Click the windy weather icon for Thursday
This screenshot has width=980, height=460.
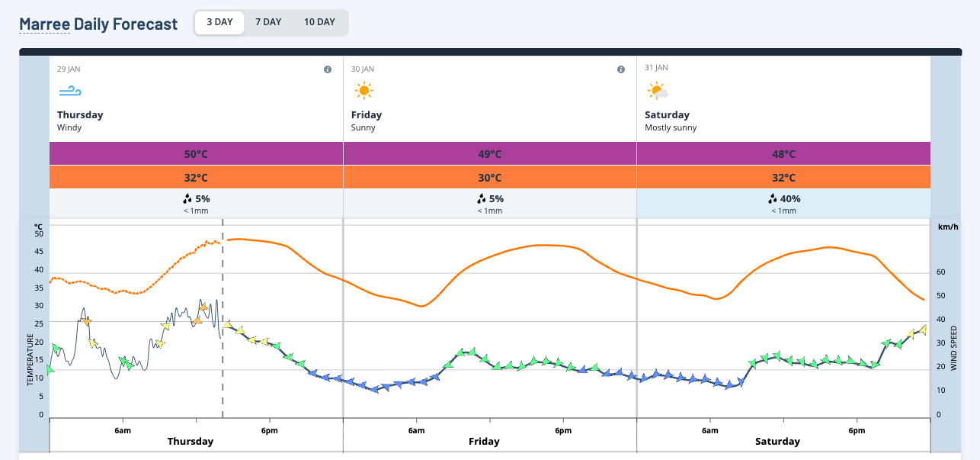click(x=71, y=90)
